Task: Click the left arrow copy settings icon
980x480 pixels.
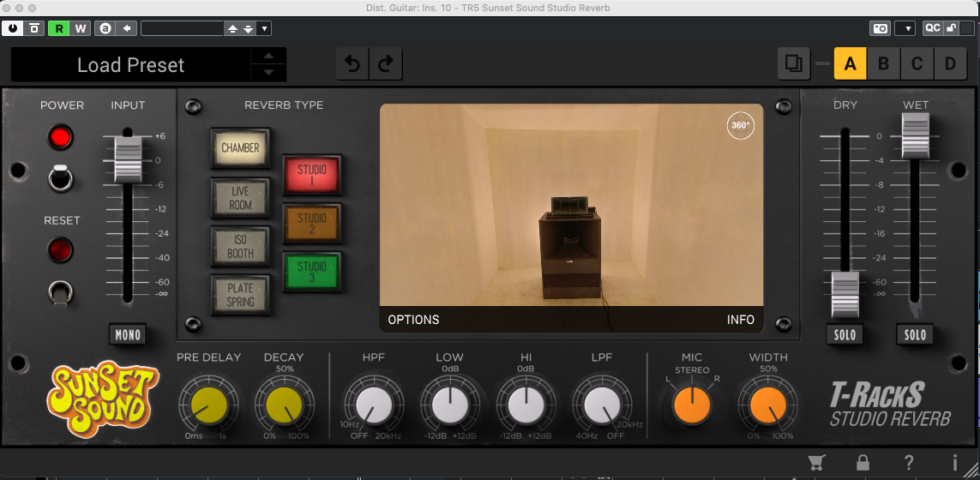Action: click(x=127, y=28)
